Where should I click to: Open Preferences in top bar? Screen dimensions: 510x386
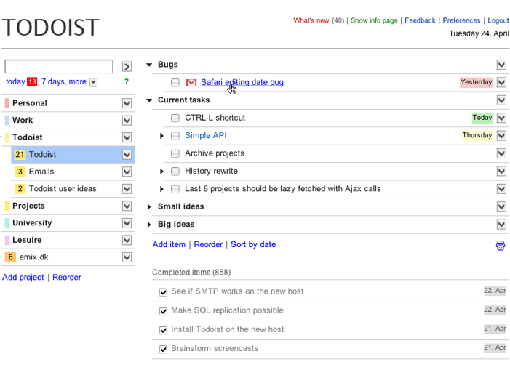(461, 21)
